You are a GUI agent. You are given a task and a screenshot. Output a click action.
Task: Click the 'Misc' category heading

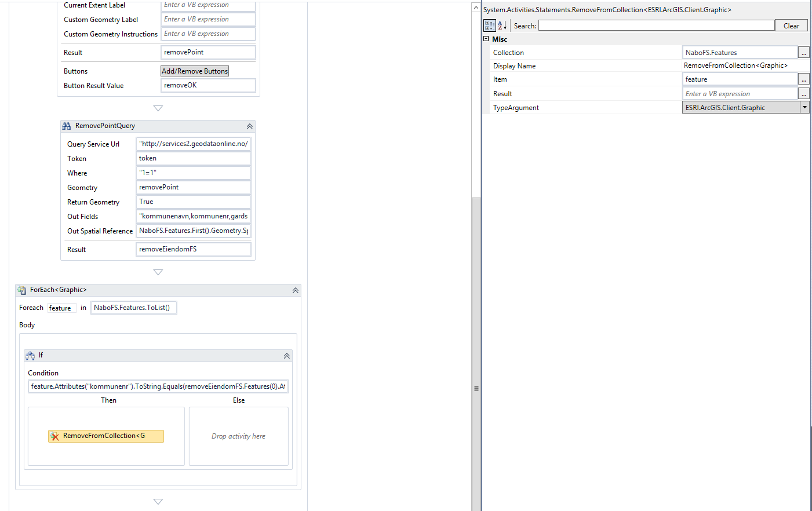(x=500, y=39)
